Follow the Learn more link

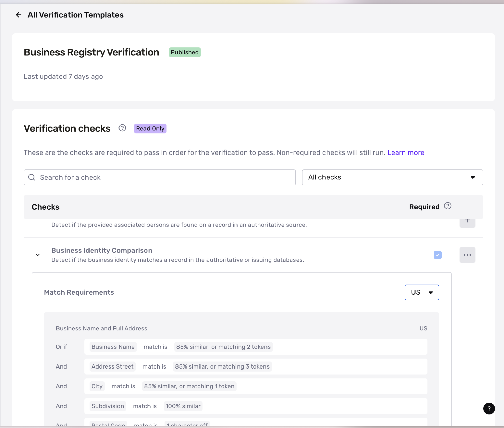click(x=406, y=152)
